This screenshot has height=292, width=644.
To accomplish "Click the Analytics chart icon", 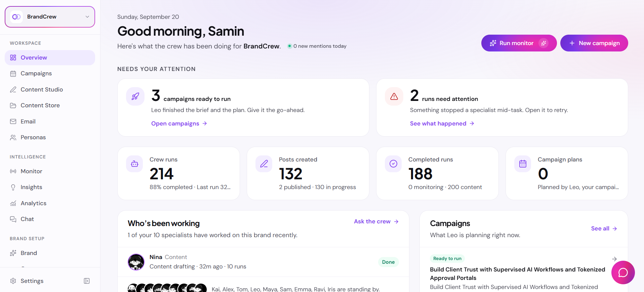I will pyautogui.click(x=13, y=203).
